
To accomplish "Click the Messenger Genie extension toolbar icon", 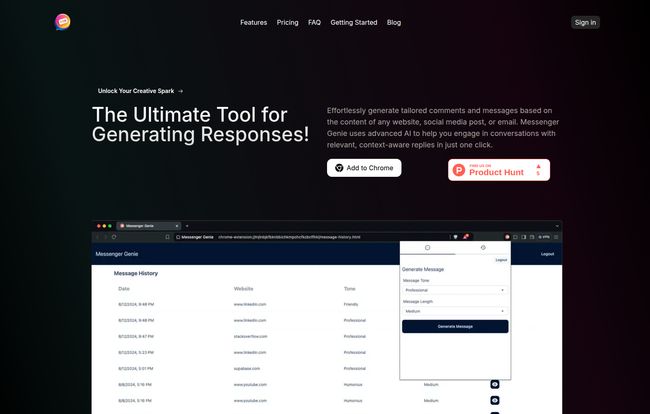I will (507, 237).
